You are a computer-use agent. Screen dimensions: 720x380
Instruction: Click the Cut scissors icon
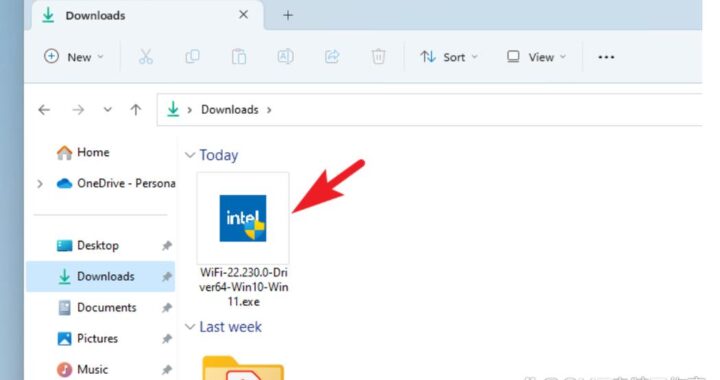pyautogui.click(x=146, y=57)
